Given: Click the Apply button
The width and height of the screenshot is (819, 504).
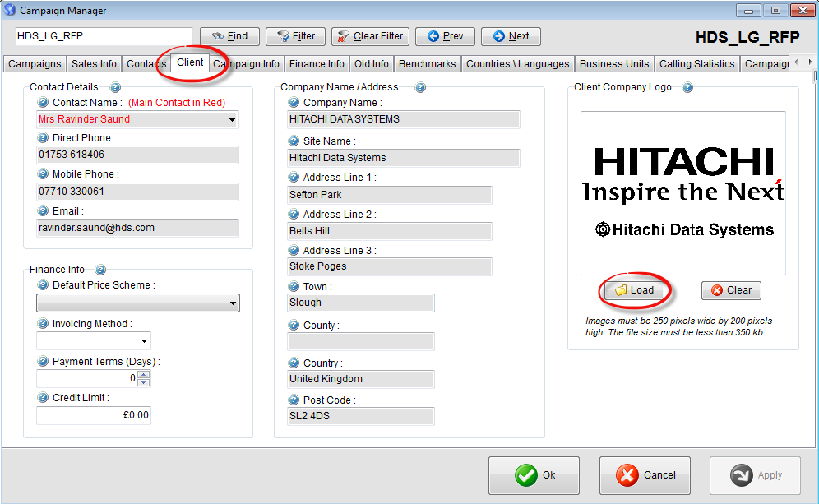Looking at the screenshot, I should coord(756,475).
